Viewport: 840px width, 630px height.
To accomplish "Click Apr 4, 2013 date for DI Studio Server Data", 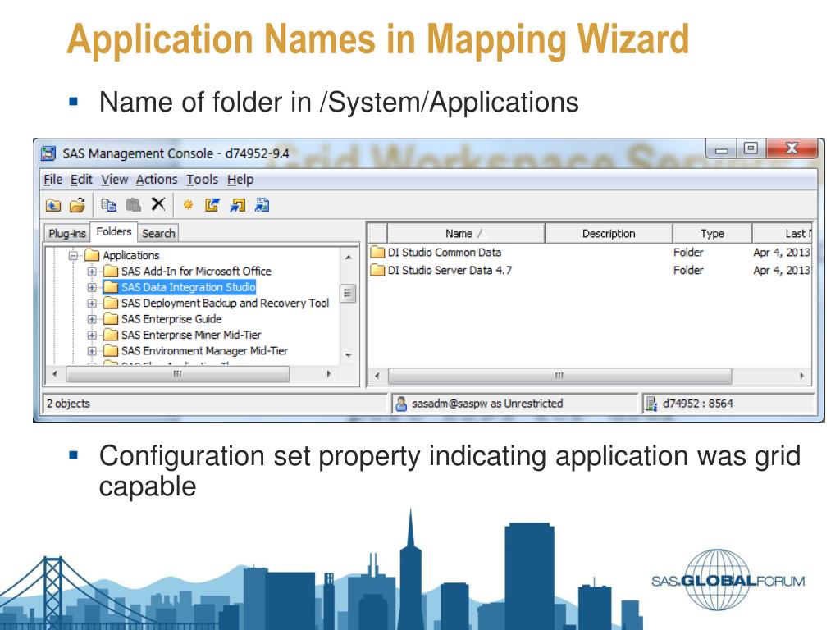I will (782, 271).
